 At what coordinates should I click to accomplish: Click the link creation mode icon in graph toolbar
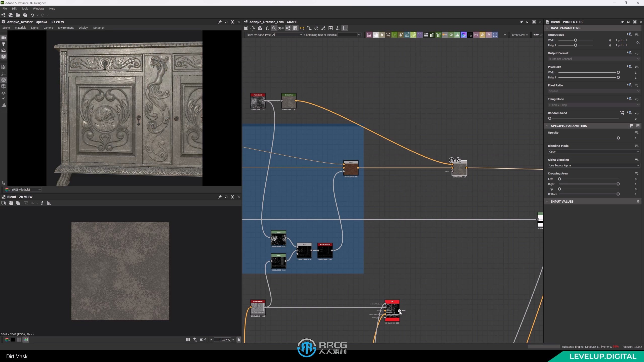(x=302, y=28)
